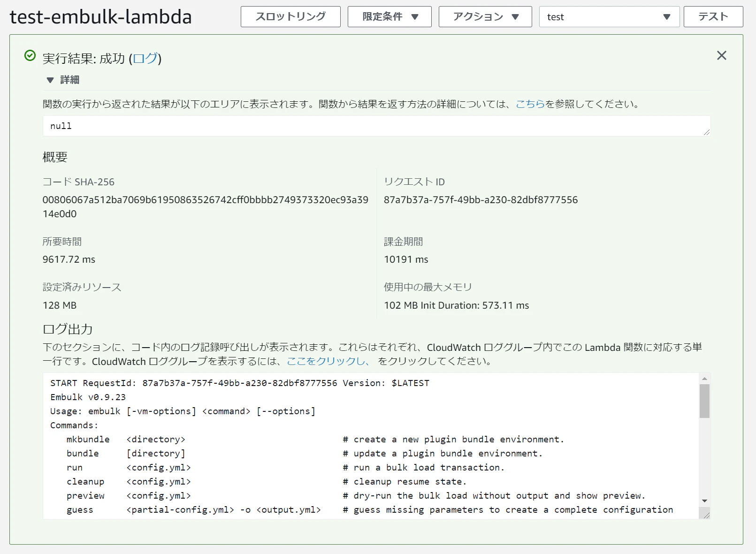Click the log scrollbar up arrow

(x=704, y=379)
